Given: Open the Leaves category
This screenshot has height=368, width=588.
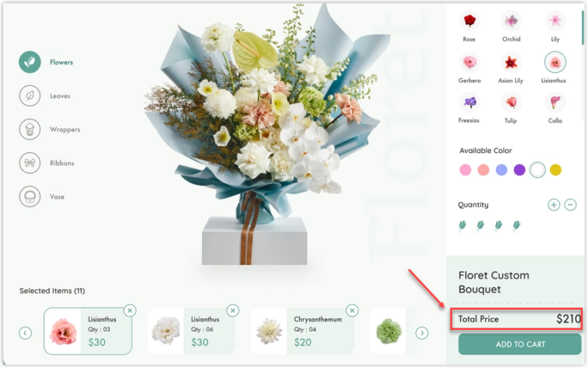Looking at the screenshot, I should [x=45, y=96].
